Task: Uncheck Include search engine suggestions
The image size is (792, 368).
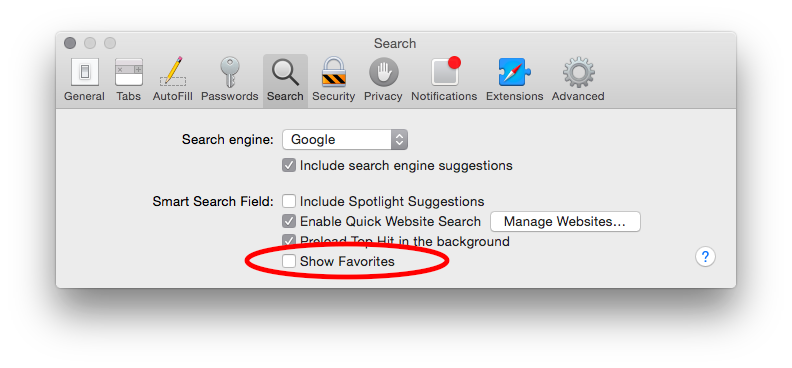Action: (x=289, y=166)
